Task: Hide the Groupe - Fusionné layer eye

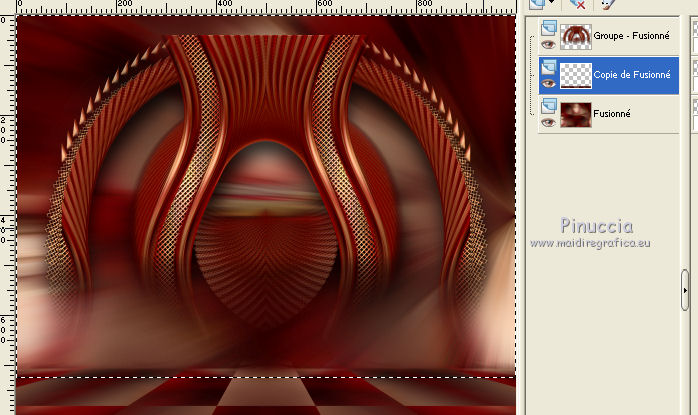Action: (x=548, y=44)
